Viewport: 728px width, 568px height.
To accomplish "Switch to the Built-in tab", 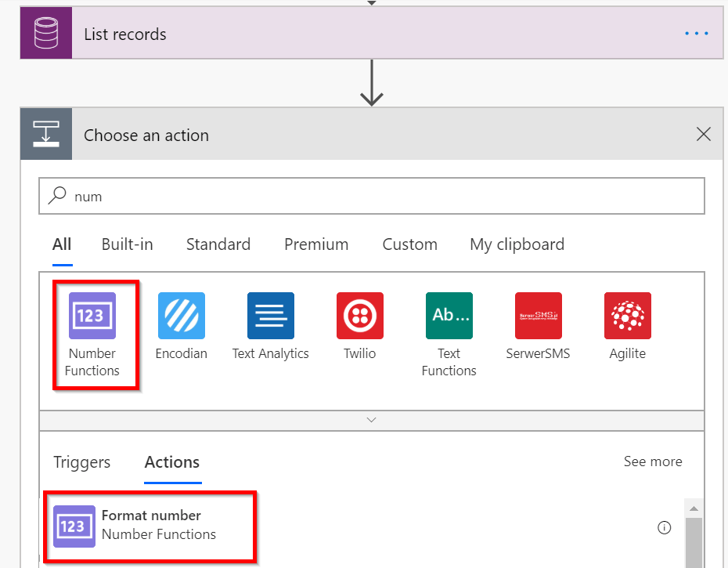I will [x=127, y=244].
